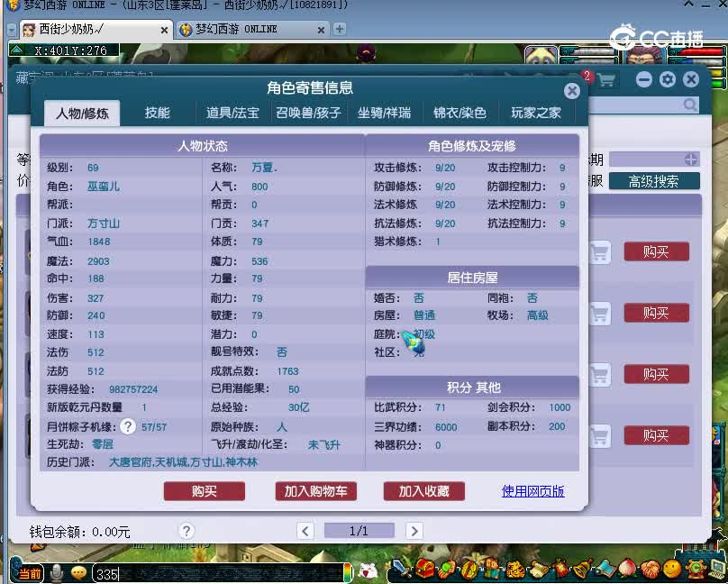The width and height of the screenshot is (728, 584).
Task: Click the 月饼粽子机缘 question-mark help icon
Action: coord(128,426)
